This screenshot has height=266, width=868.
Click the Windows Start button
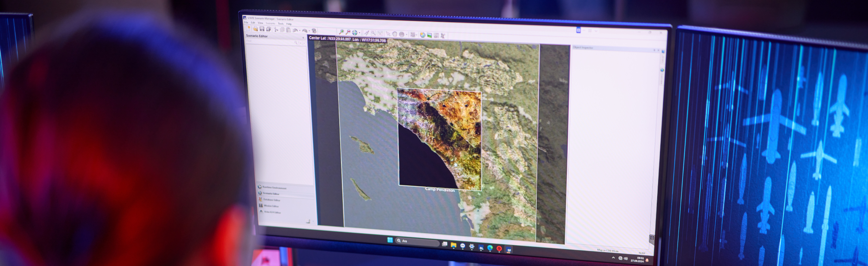pyautogui.click(x=390, y=240)
